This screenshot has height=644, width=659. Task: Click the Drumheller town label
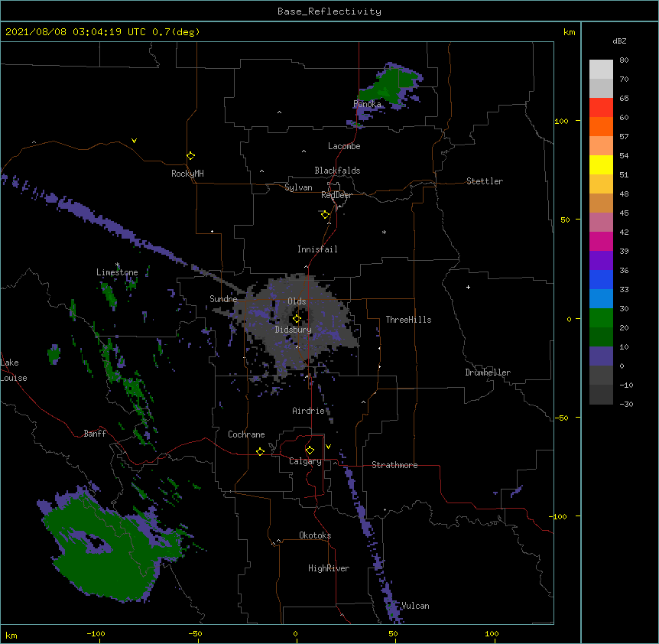[488, 372]
